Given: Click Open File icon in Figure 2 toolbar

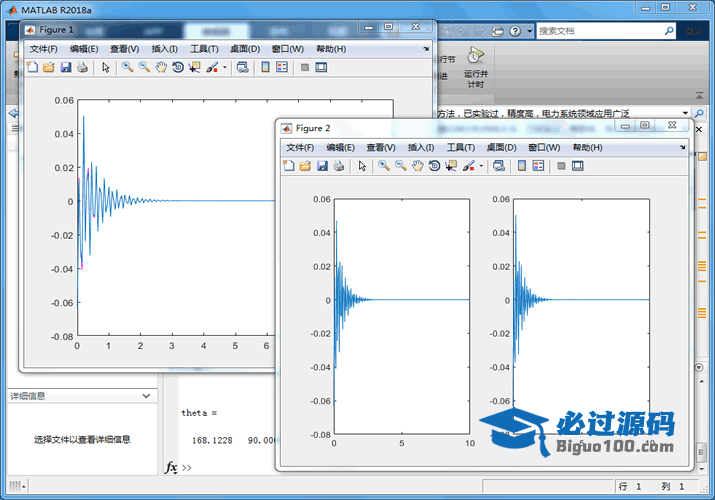Looking at the screenshot, I should click(x=305, y=166).
